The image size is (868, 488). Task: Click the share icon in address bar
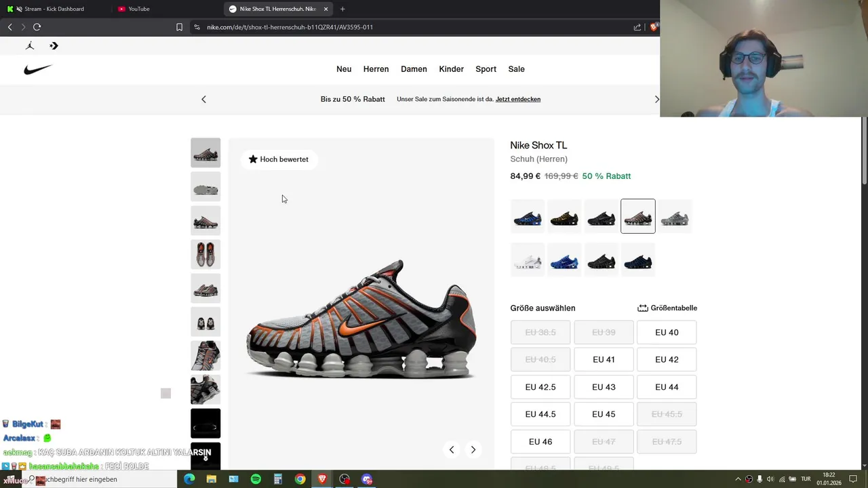pos(637,27)
